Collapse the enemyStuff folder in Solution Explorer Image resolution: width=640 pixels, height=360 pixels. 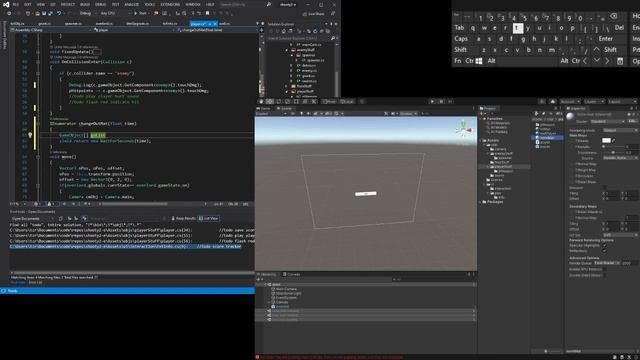click(x=287, y=50)
